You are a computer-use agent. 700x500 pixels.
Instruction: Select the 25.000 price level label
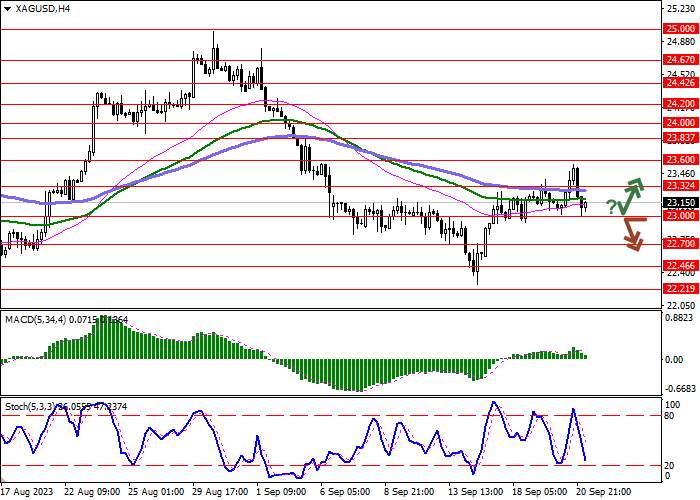pyautogui.click(x=681, y=29)
